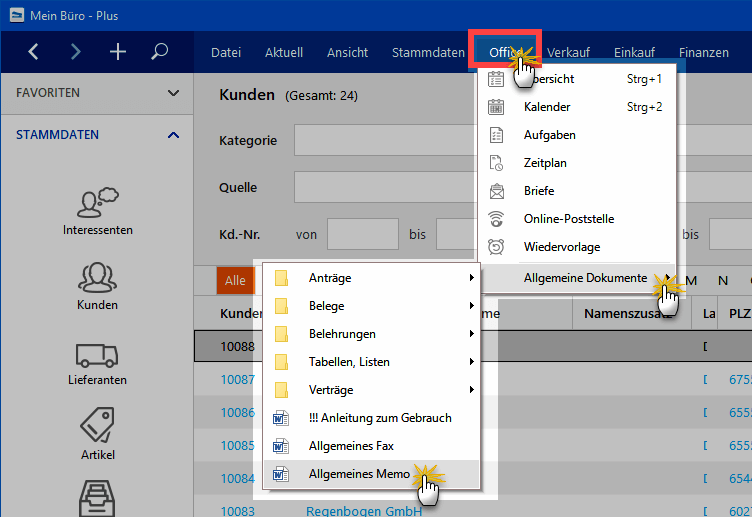Expand the Tabellen, Listen submenu arrow
The height and width of the screenshot is (517, 752).
(x=472, y=362)
